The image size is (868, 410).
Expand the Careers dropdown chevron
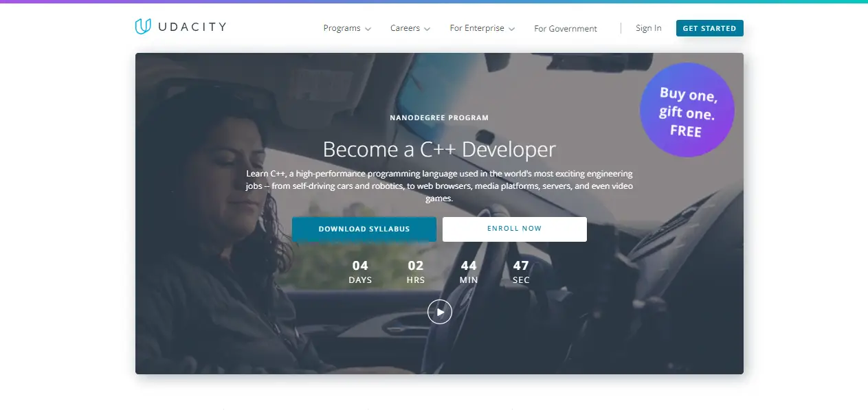point(427,29)
